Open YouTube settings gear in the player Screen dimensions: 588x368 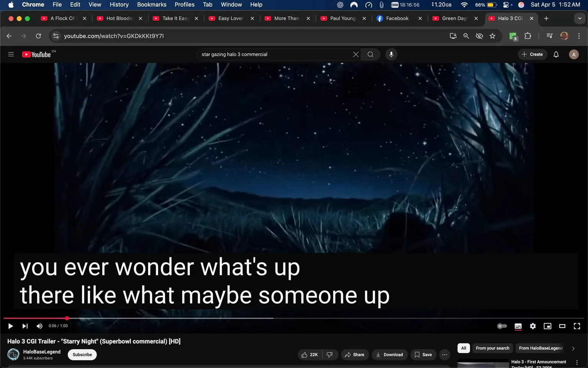532,326
